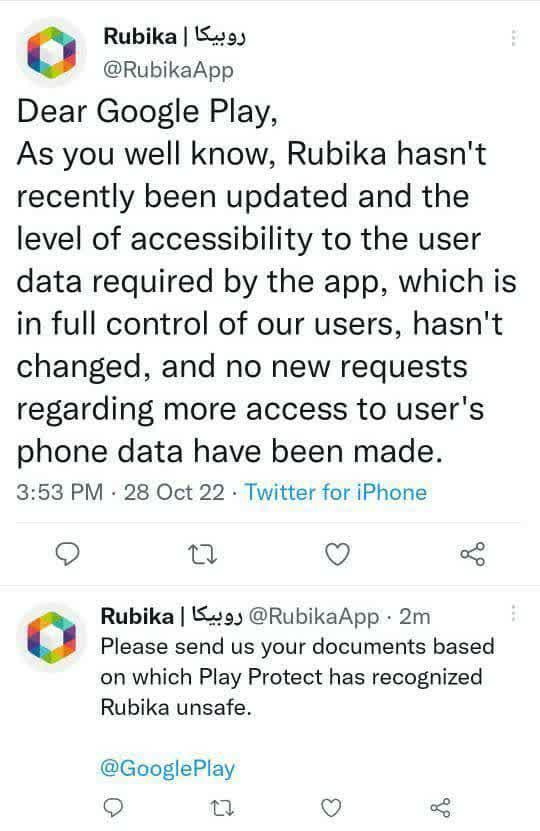540x831 pixels.
Task: Retweet the Play Protect reply tweet
Action: 222,808
